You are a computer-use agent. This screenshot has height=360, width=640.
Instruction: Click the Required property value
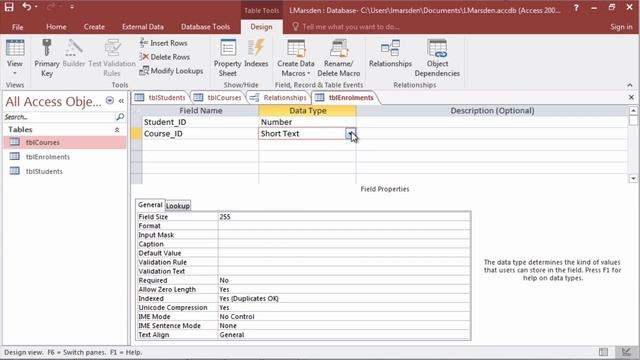point(344,280)
